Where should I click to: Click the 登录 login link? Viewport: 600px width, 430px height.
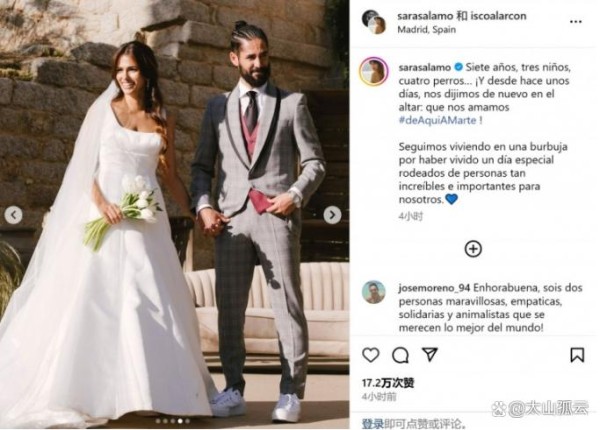(x=373, y=423)
